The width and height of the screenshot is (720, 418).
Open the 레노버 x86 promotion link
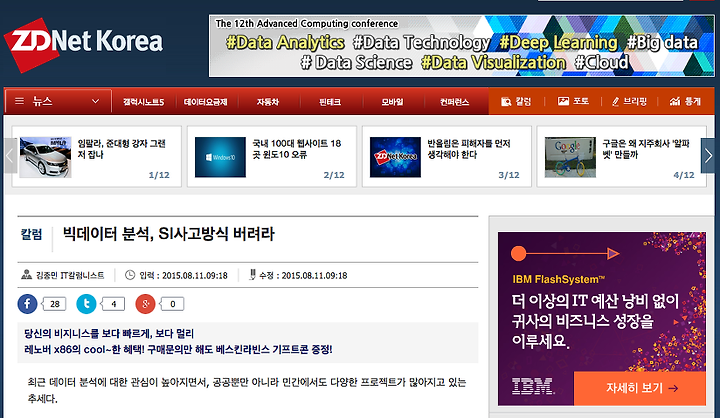[178, 350]
